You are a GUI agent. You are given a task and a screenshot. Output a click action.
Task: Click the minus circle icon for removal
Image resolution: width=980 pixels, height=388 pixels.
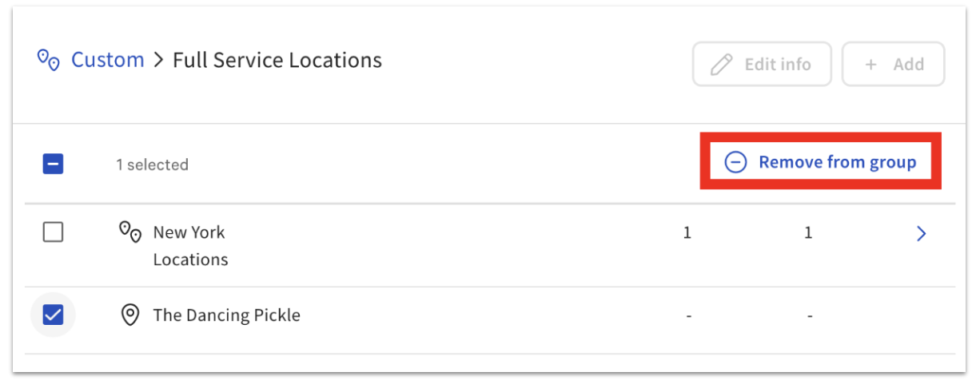click(735, 163)
